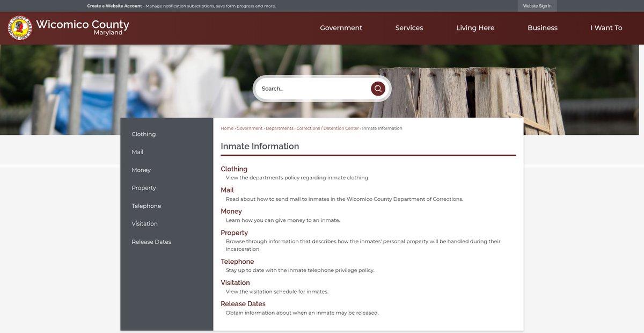This screenshot has height=333, width=644.
Task: Click the Inmate Information page heading
Action: click(x=260, y=146)
